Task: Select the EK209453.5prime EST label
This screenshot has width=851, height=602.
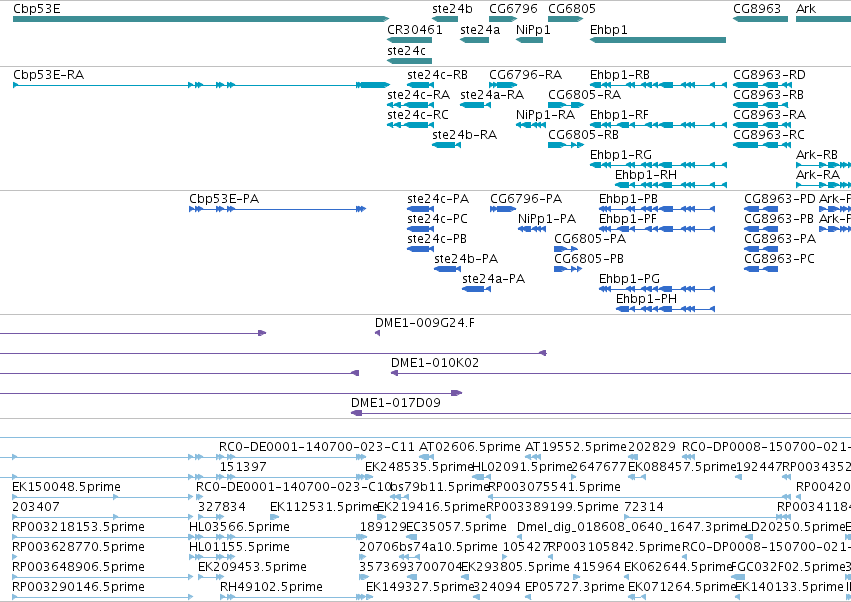Action: point(252,567)
